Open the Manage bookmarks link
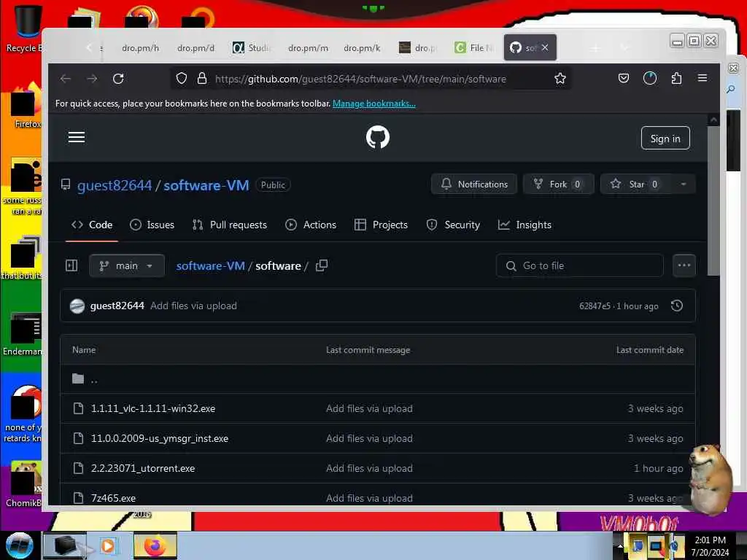 coord(374,104)
